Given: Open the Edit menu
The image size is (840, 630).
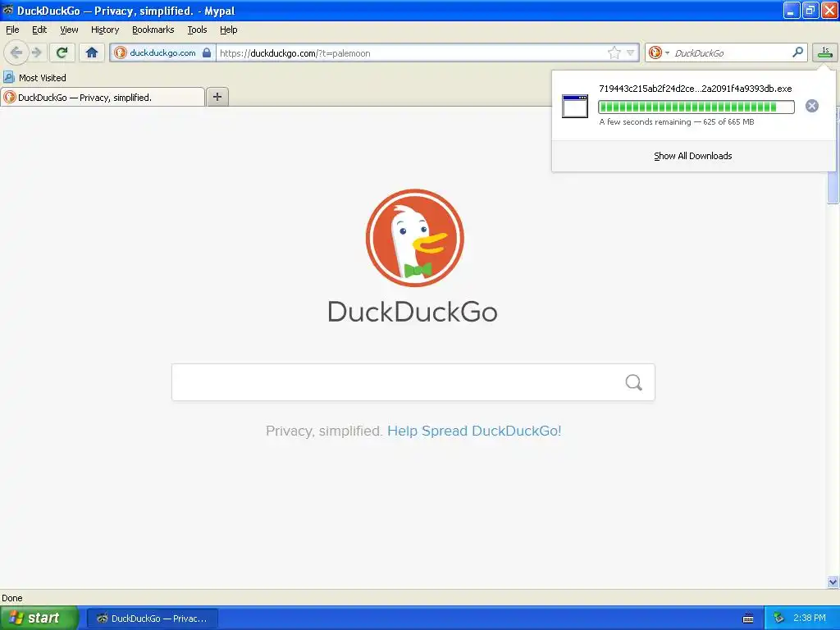Looking at the screenshot, I should coord(39,30).
